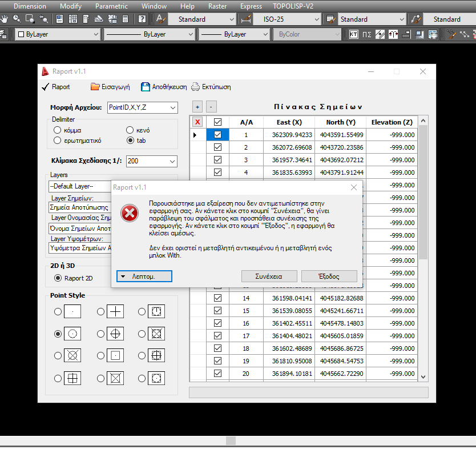Click Εισαγωγή (import) folder button
Screen dimensions: 476x449
pos(110,87)
